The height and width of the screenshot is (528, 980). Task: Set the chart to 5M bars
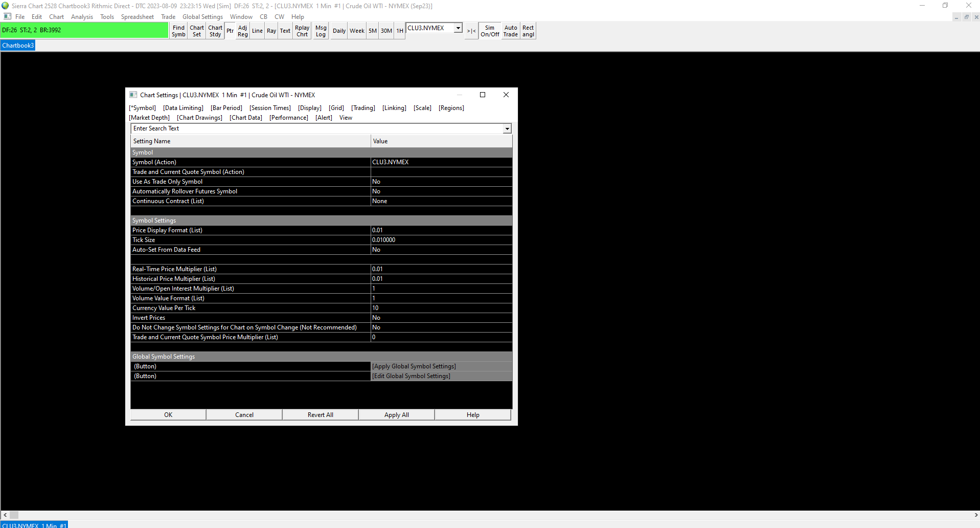[x=373, y=31]
